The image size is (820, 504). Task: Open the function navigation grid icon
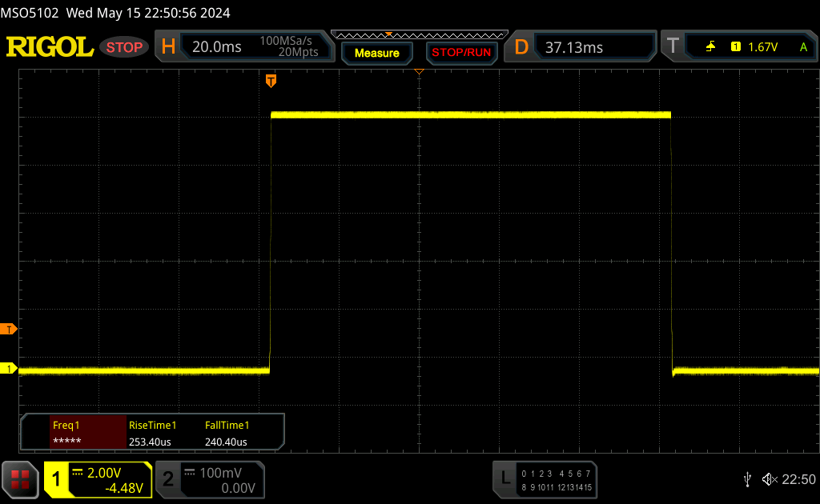20,479
